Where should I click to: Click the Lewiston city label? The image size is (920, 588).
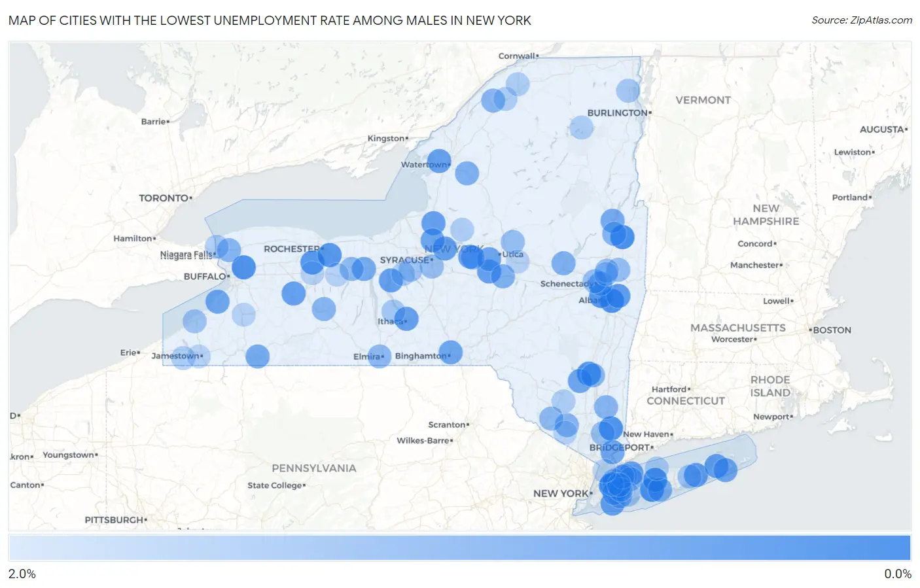853,152
